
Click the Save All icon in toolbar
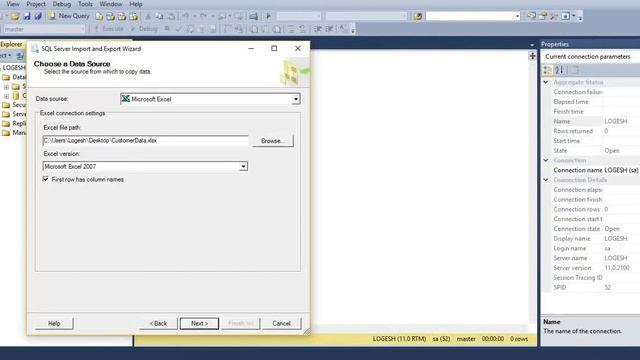tap(38, 16)
